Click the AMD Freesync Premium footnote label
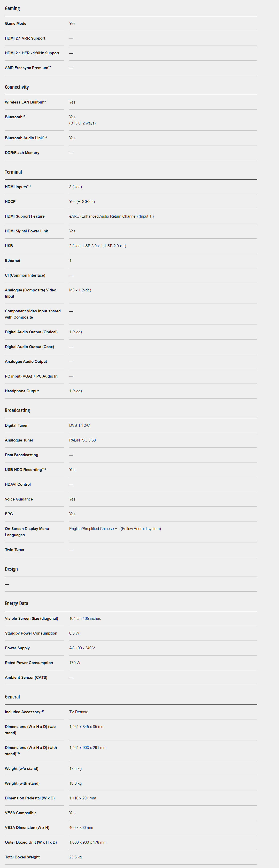Viewport: 279px width, 868px height. (x=28, y=68)
